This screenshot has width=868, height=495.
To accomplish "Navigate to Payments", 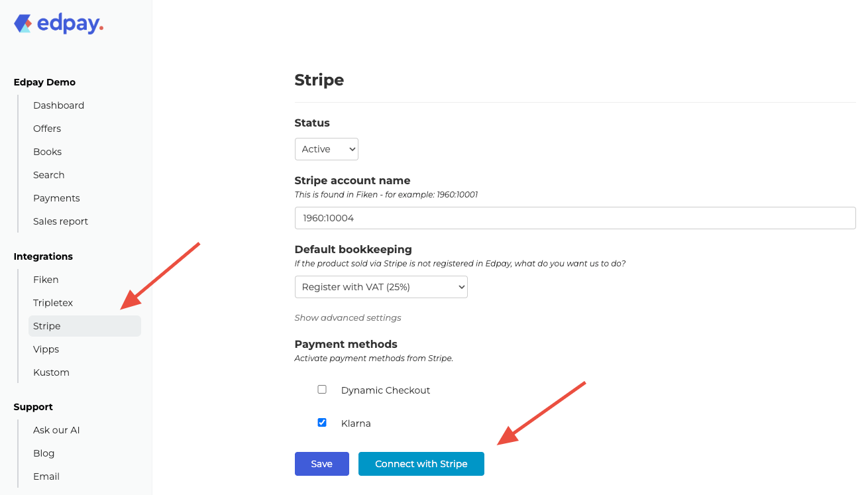I will (56, 198).
